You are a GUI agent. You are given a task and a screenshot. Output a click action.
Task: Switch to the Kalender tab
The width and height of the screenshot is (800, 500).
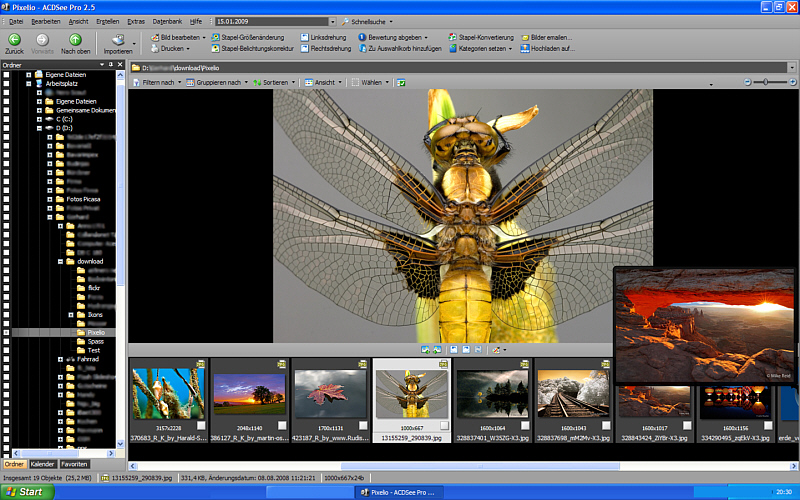click(42, 464)
